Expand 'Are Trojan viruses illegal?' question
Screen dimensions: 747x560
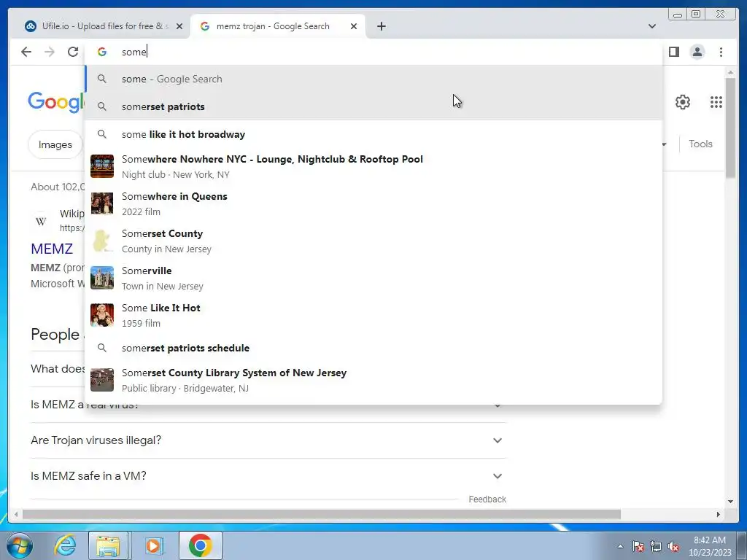(x=268, y=440)
